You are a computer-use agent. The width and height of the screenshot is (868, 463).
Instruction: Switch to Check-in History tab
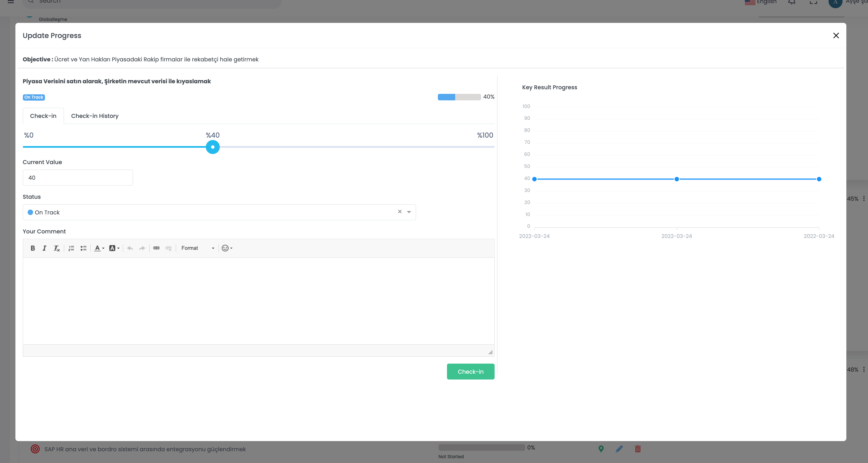click(x=95, y=116)
